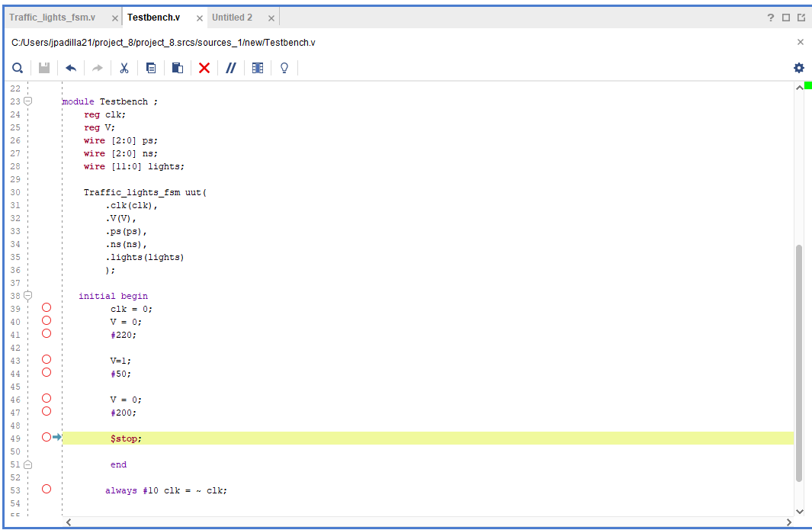Screen dimensions: 812x530
Task: Toggle breakpoint on line 39
Action: click(46, 307)
